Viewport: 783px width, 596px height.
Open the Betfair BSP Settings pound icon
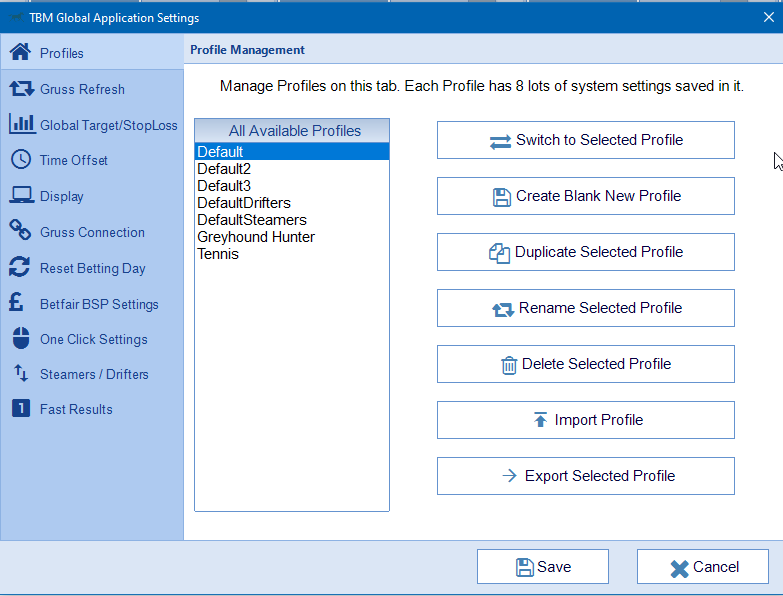click(16, 302)
